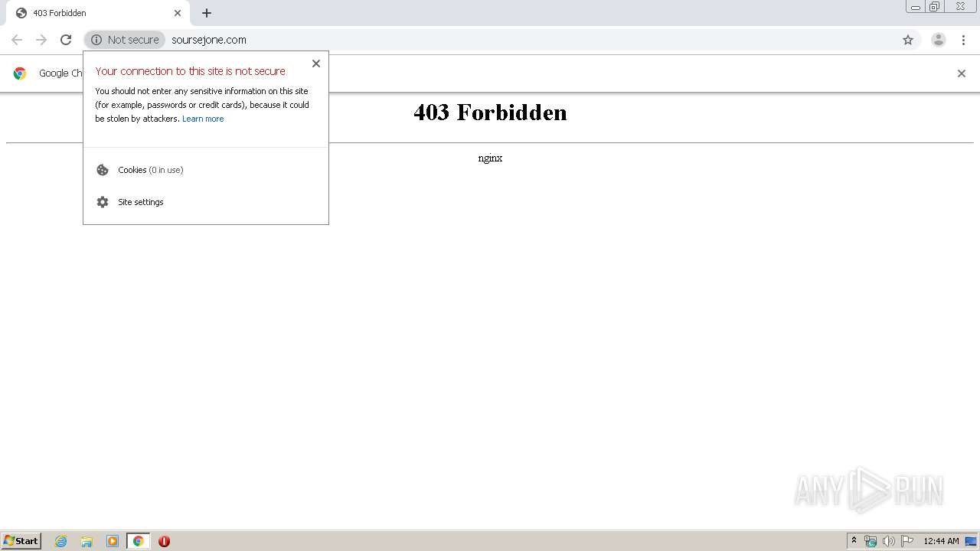Click the Action Center flag icon

tap(907, 541)
